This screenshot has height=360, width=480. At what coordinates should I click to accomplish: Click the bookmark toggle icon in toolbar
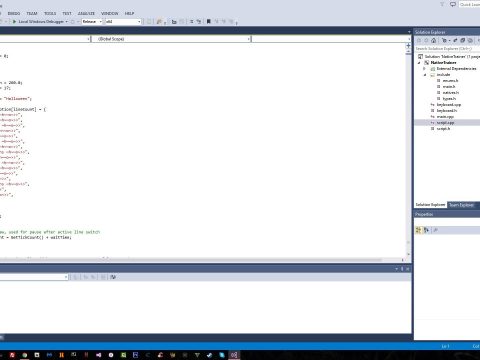209,22
